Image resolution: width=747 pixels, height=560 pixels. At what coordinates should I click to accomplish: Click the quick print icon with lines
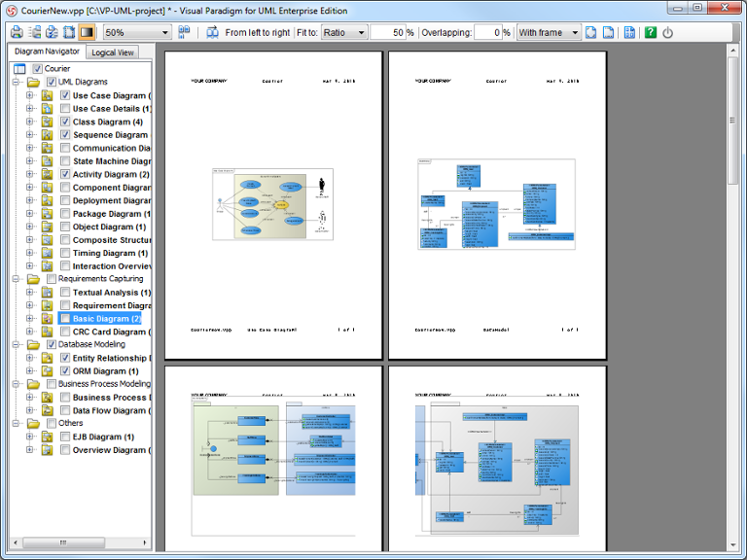tap(34, 32)
